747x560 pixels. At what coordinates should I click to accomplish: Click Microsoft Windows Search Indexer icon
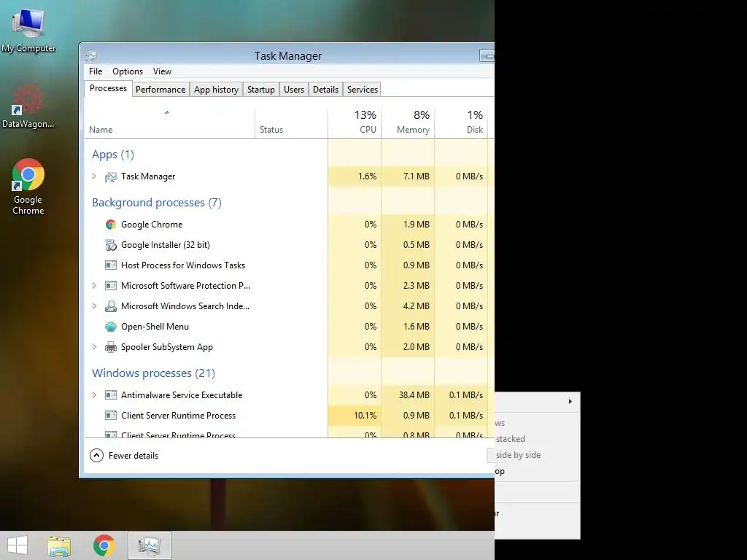111,306
